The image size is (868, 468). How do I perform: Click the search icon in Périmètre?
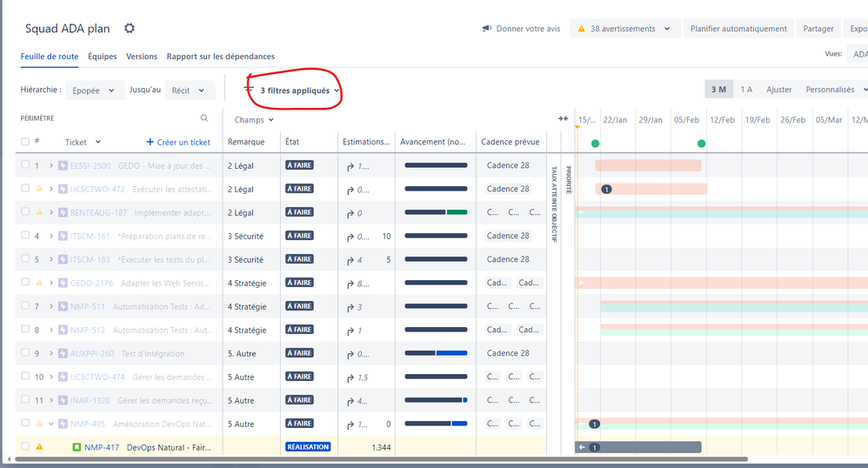(204, 118)
